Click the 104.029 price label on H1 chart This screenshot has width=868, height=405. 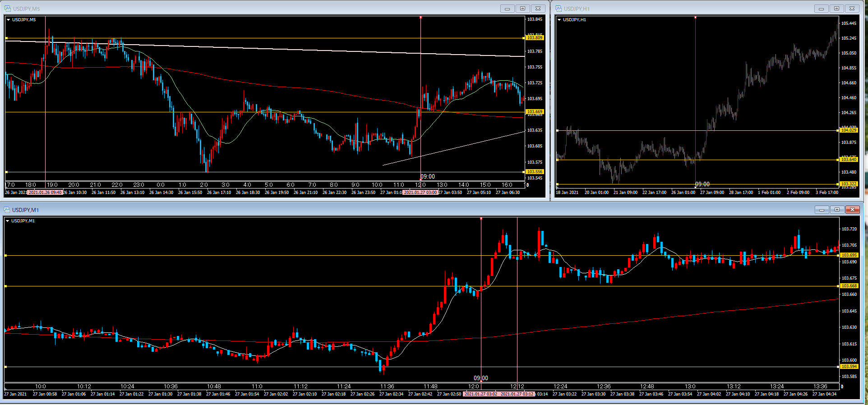849,130
